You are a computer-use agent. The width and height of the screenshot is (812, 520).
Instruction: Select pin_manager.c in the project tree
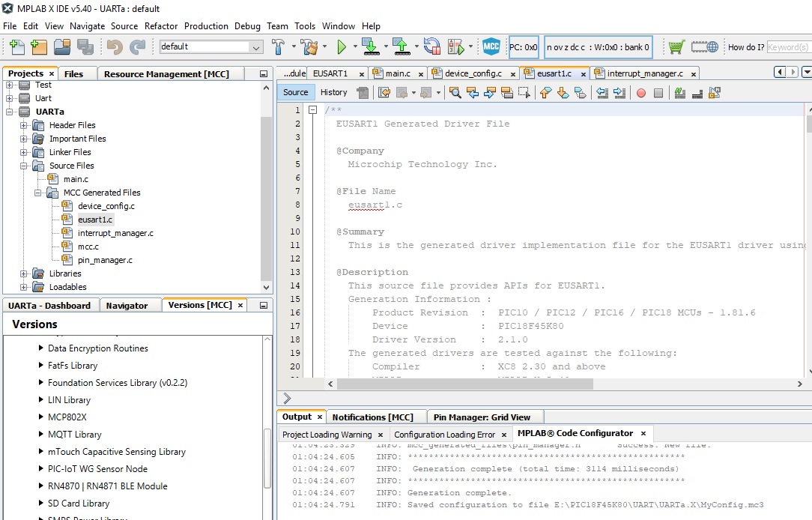pyautogui.click(x=105, y=260)
